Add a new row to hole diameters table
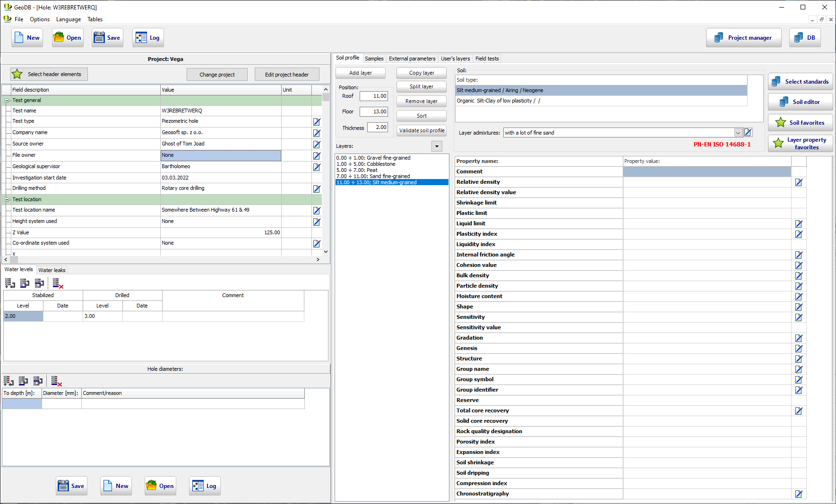The image size is (836, 504). (x=9, y=381)
